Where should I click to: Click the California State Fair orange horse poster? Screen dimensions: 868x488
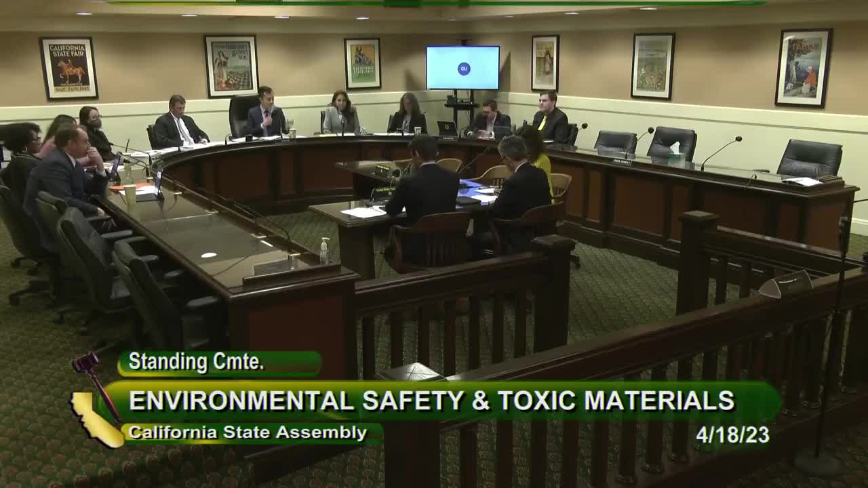tap(68, 68)
